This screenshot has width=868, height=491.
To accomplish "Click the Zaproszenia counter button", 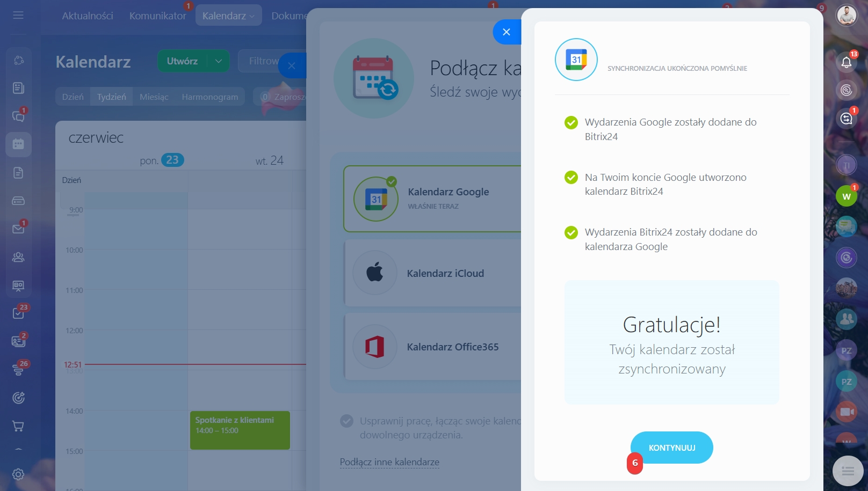I will (280, 97).
